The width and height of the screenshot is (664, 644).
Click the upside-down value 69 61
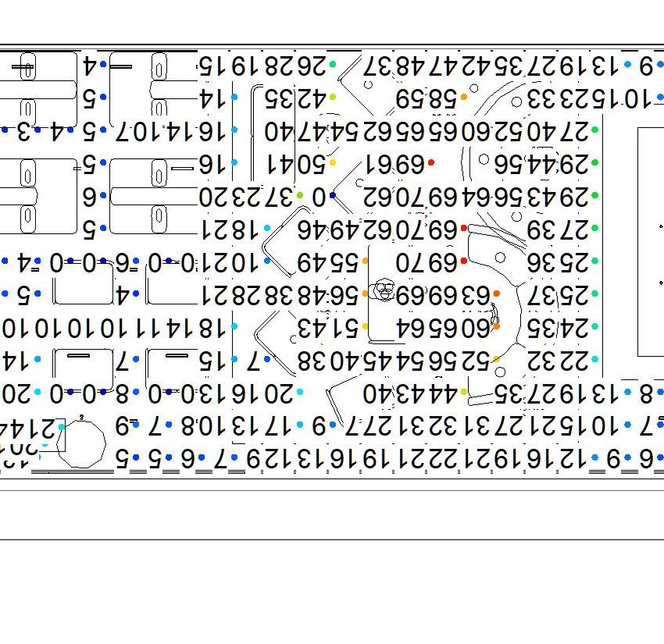[x=394, y=164]
